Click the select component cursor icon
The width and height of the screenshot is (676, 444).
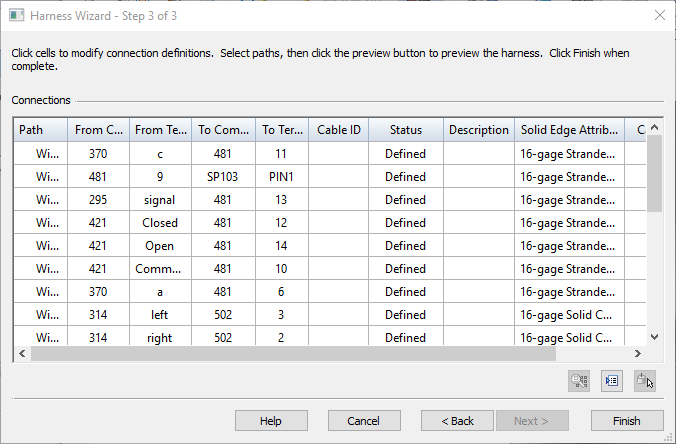pyautogui.click(x=645, y=380)
